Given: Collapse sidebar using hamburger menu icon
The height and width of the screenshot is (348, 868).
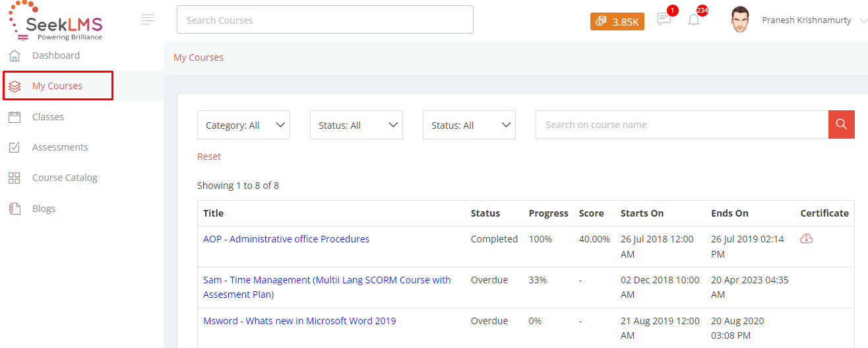Looking at the screenshot, I should coord(148,20).
